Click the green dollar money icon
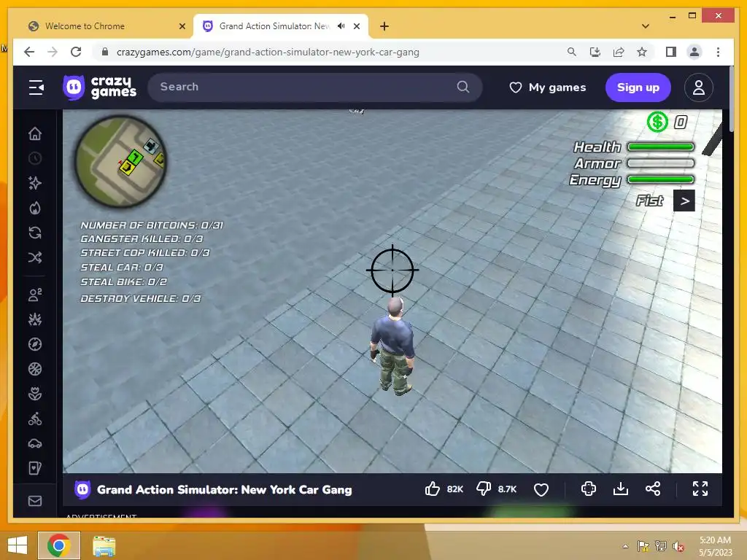Image resolution: width=747 pixels, height=560 pixels. pos(657,122)
